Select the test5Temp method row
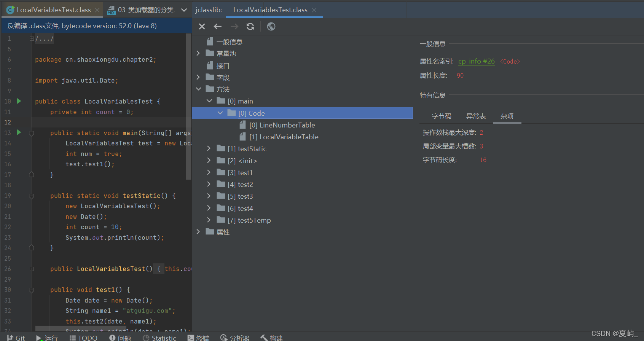The width and height of the screenshot is (644, 341). click(x=249, y=220)
